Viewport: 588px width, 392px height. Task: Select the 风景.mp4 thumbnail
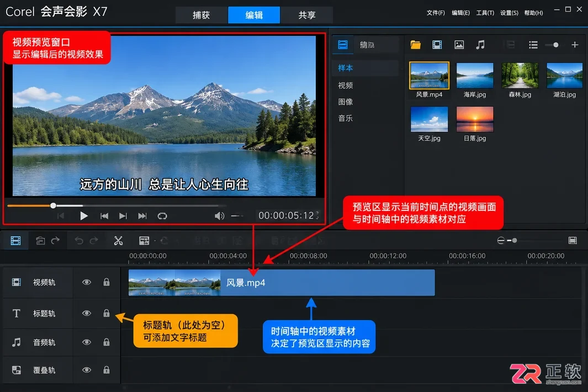pos(429,76)
